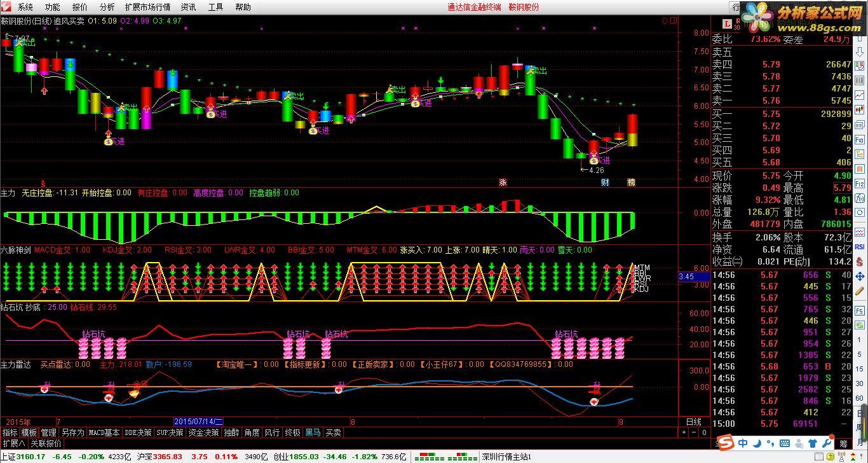Click the 关联报价 button
The image size is (868, 463).
click(46, 443)
